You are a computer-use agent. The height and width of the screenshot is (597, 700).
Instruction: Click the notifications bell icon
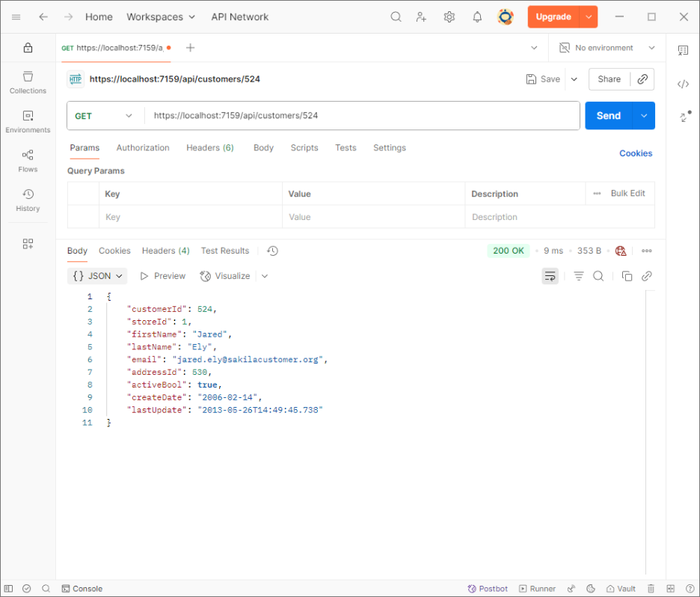477,17
